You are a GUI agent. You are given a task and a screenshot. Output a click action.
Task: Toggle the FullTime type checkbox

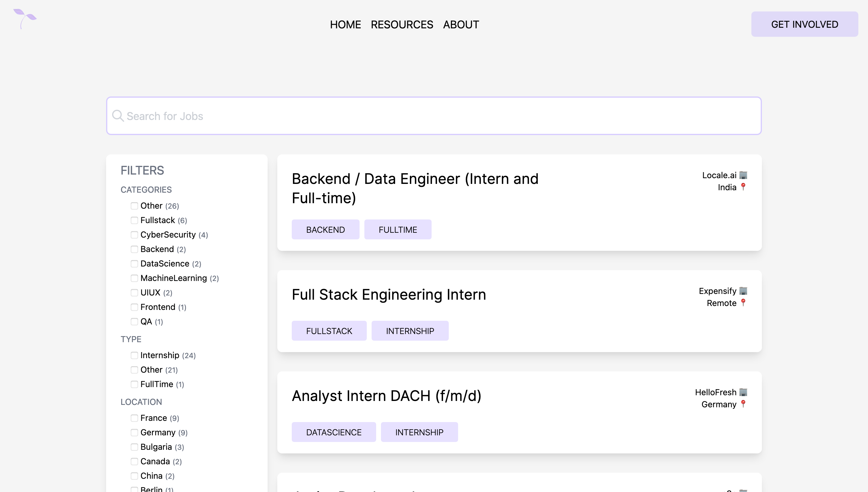pyautogui.click(x=134, y=384)
